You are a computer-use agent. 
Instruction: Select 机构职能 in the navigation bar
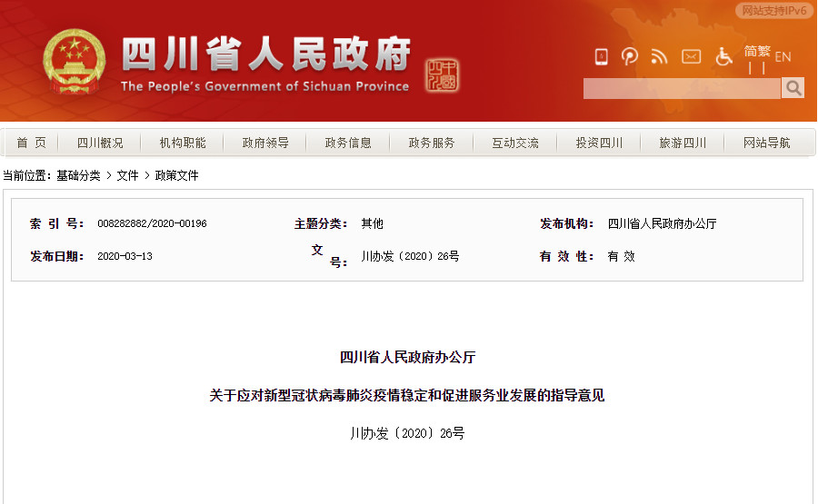coord(183,143)
